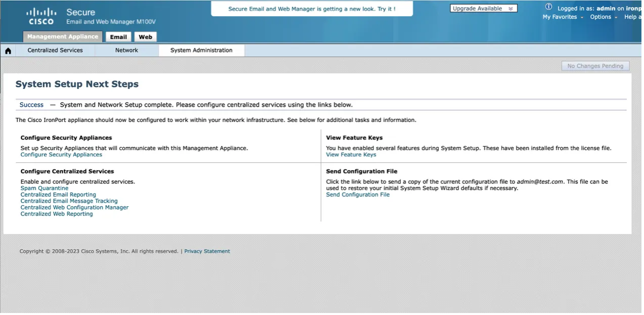The width and height of the screenshot is (644, 315).
Task: Click the No Changes Pending button
Action: tap(595, 66)
